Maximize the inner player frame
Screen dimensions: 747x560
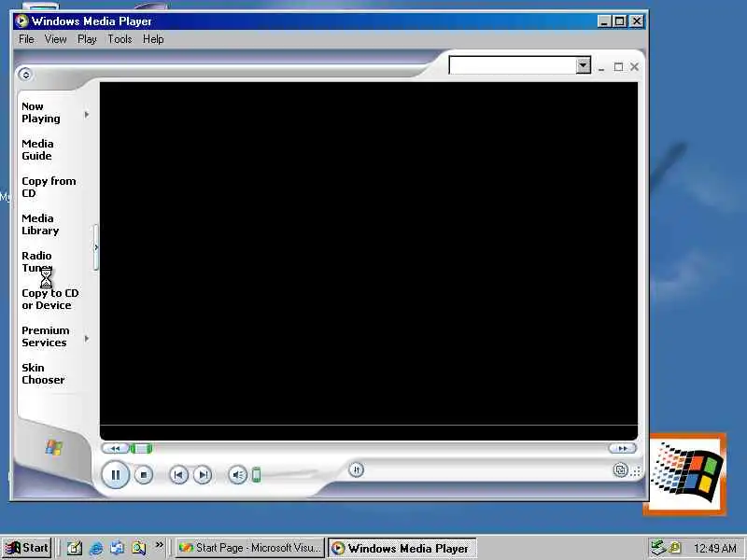tap(618, 67)
